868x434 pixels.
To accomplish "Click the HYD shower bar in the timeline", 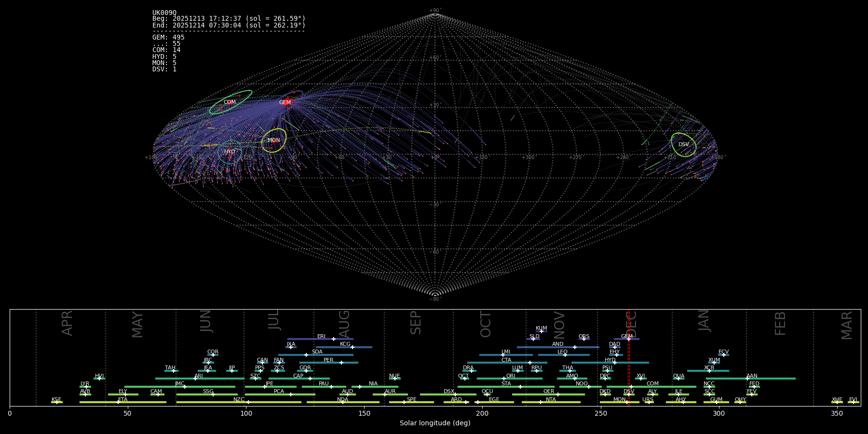I will [x=610, y=363].
